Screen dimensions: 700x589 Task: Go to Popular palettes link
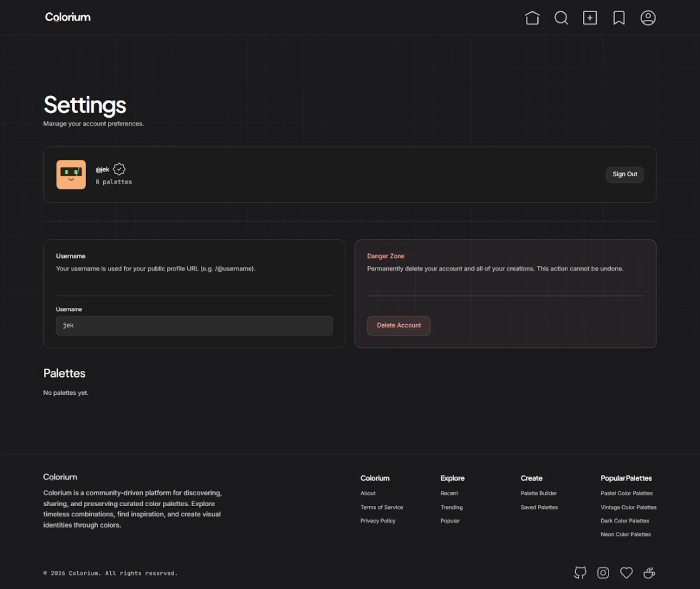tap(450, 521)
